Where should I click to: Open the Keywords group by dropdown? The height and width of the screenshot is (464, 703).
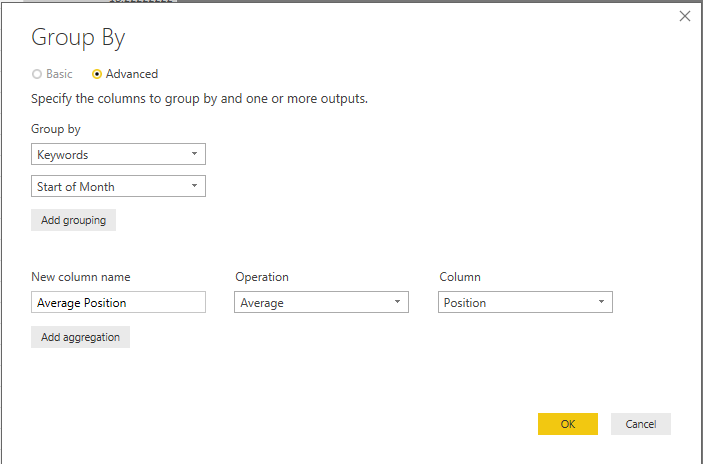point(118,154)
